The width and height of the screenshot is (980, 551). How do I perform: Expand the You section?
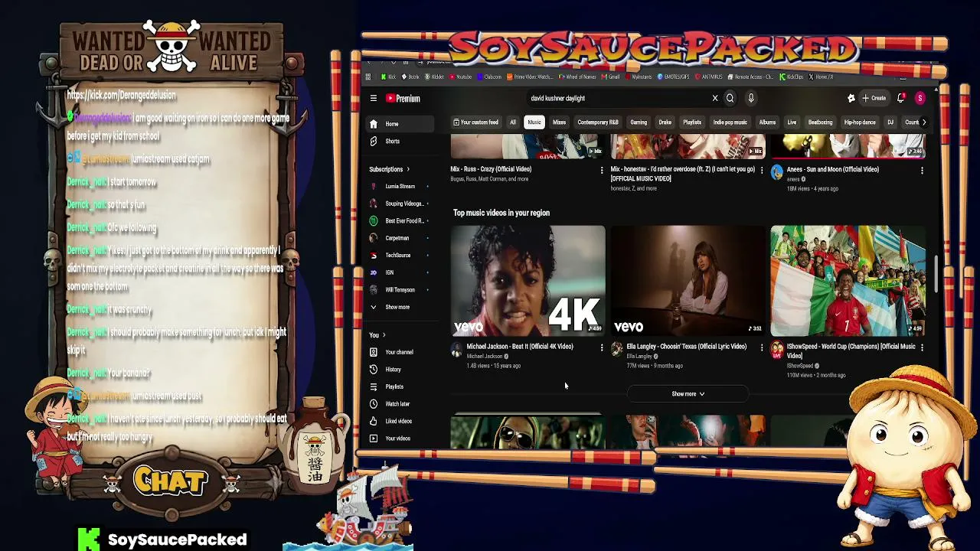coord(377,335)
